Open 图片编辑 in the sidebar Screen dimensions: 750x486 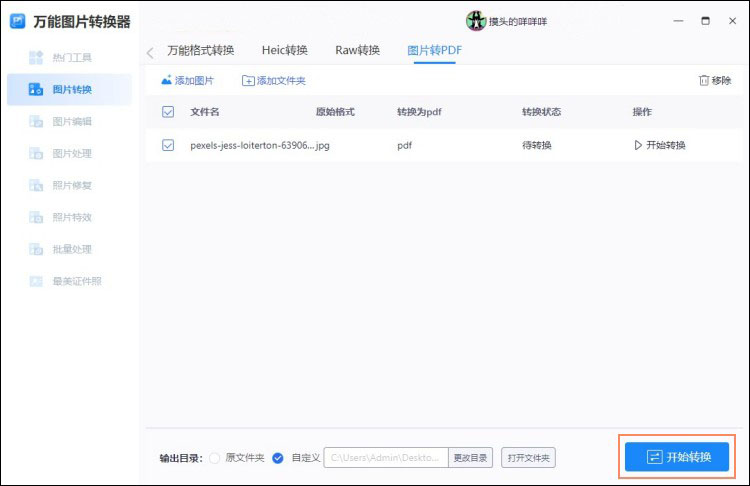60,122
